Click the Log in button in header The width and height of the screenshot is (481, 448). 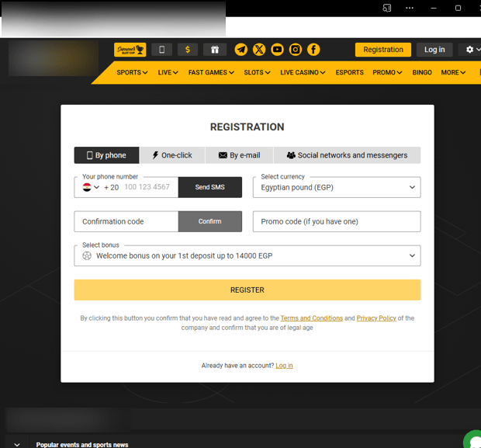(434, 50)
